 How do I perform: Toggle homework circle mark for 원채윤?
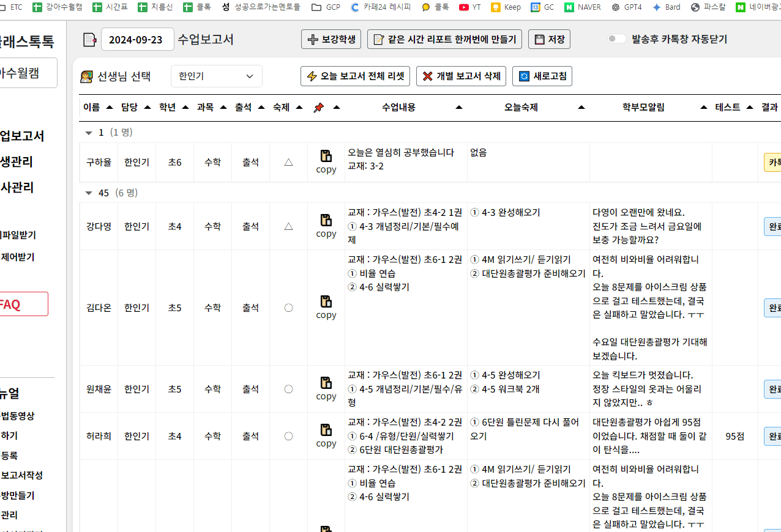click(x=288, y=389)
